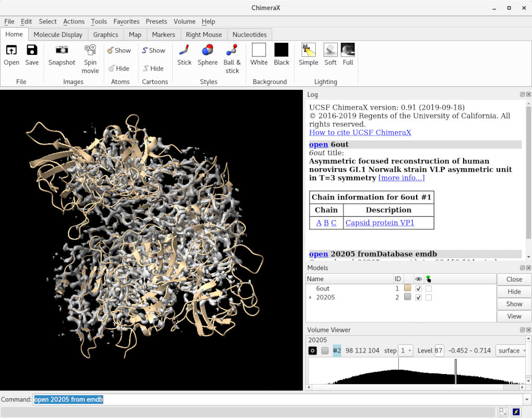Viewport: 532px width, 418px height.
Task: Click the selection-box icon in the status bar
Action: pos(503,412)
